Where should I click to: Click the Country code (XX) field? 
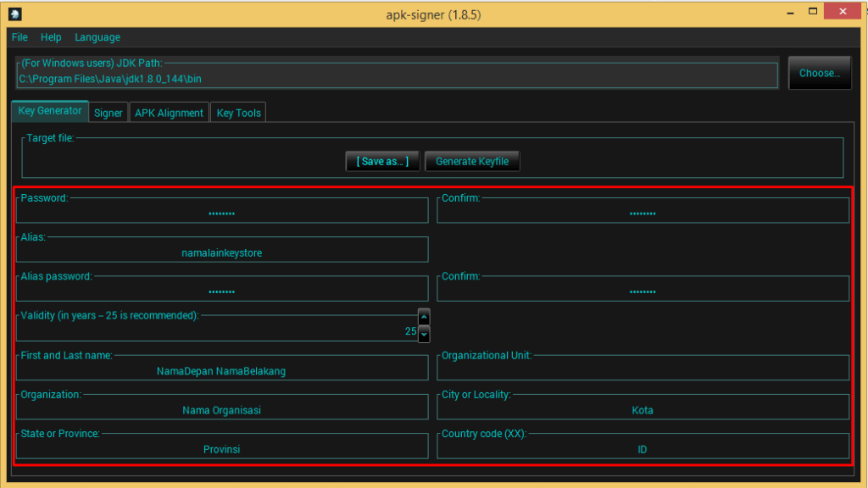(x=643, y=449)
